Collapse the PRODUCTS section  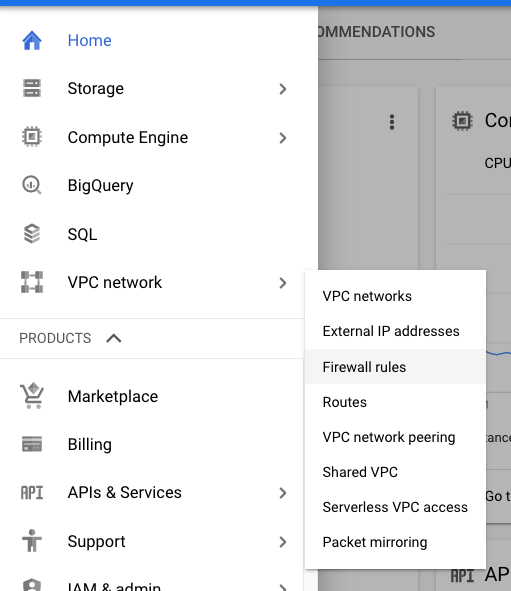113,338
